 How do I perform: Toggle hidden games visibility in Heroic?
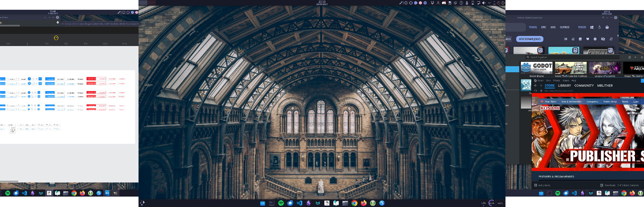603,39
